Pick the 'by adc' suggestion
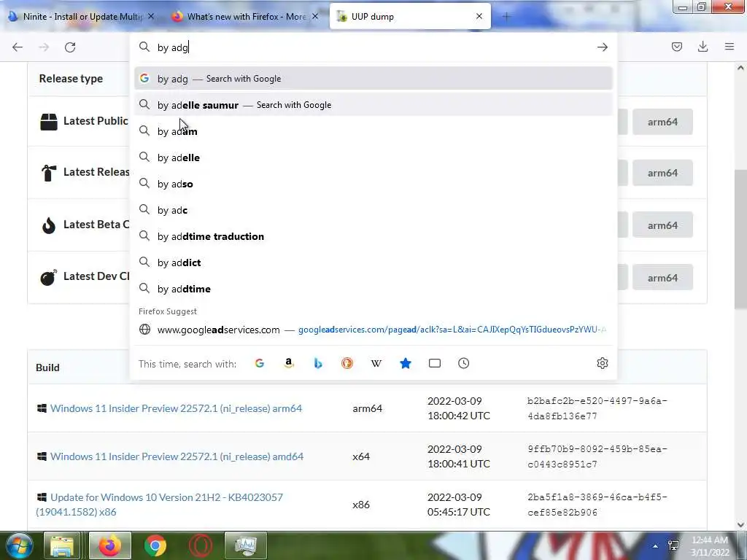 pyautogui.click(x=373, y=210)
